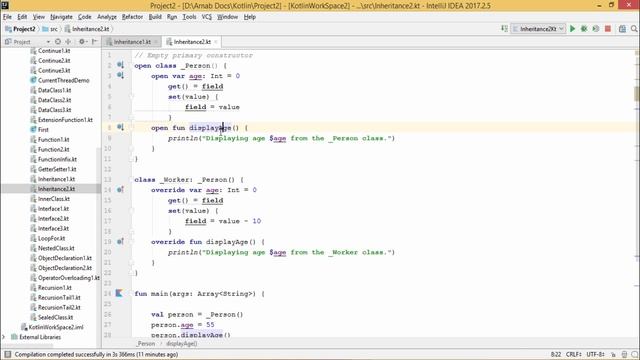Open UTF-8 encoding selector
Screen dimensions: 640x360
coord(596,354)
